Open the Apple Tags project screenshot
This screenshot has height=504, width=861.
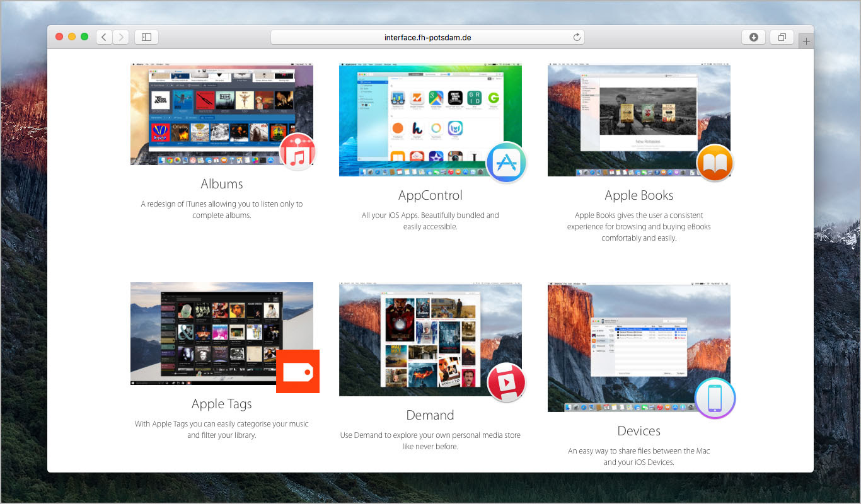(x=222, y=333)
